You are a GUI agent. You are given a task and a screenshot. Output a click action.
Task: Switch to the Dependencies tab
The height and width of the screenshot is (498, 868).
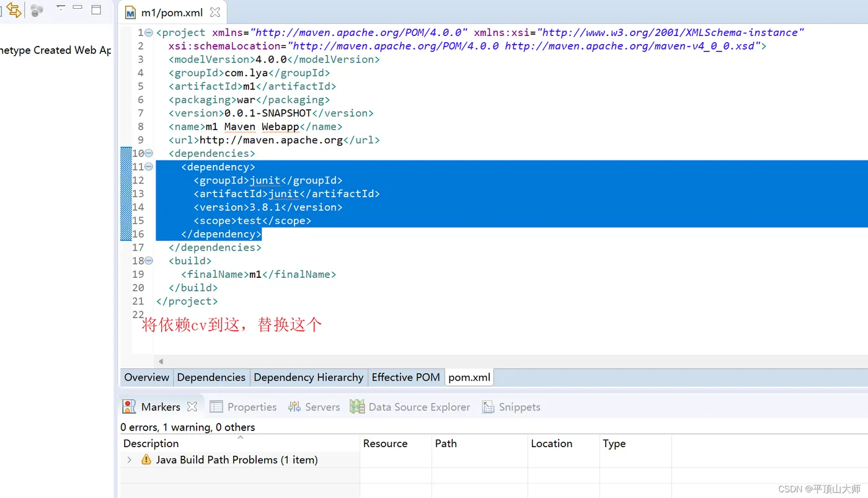pyautogui.click(x=211, y=377)
